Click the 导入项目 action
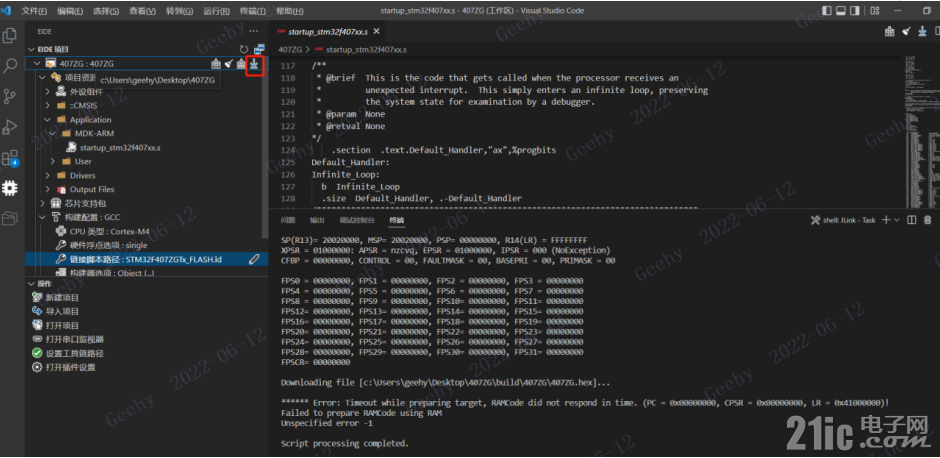This screenshot has width=940, height=458. point(62,311)
